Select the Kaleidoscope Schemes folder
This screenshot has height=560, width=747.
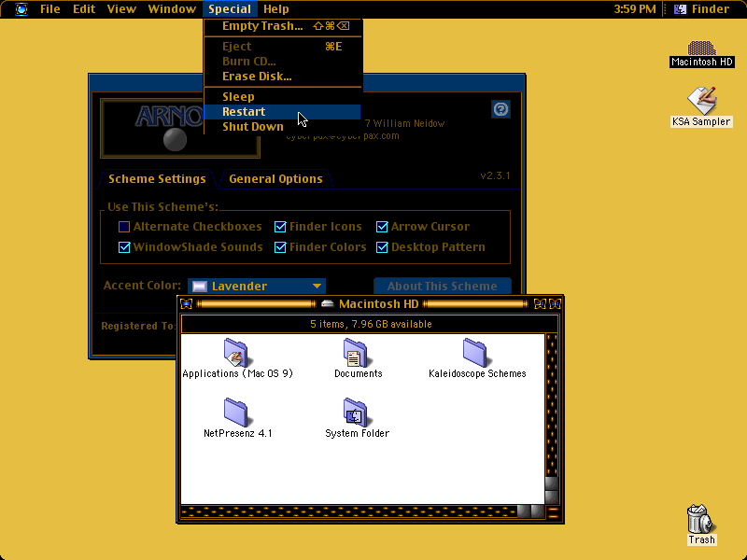477,358
